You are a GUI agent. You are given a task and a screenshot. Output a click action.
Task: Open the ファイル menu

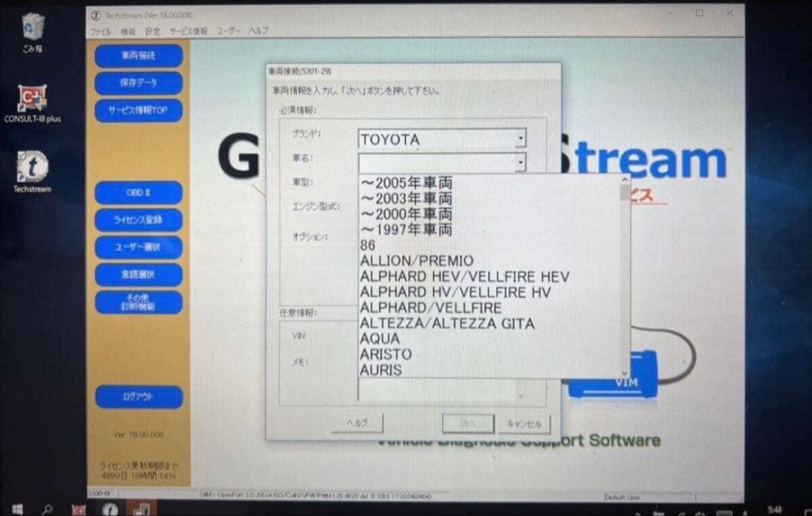101,32
